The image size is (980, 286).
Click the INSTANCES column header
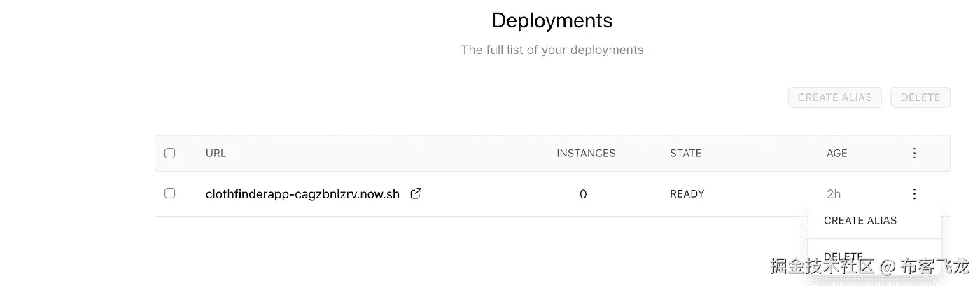tap(586, 153)
